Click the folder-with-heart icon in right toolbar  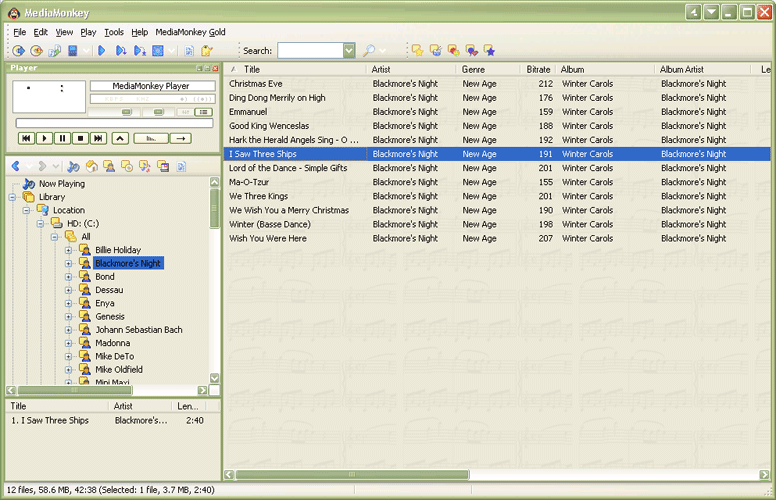tap(472, 50)
